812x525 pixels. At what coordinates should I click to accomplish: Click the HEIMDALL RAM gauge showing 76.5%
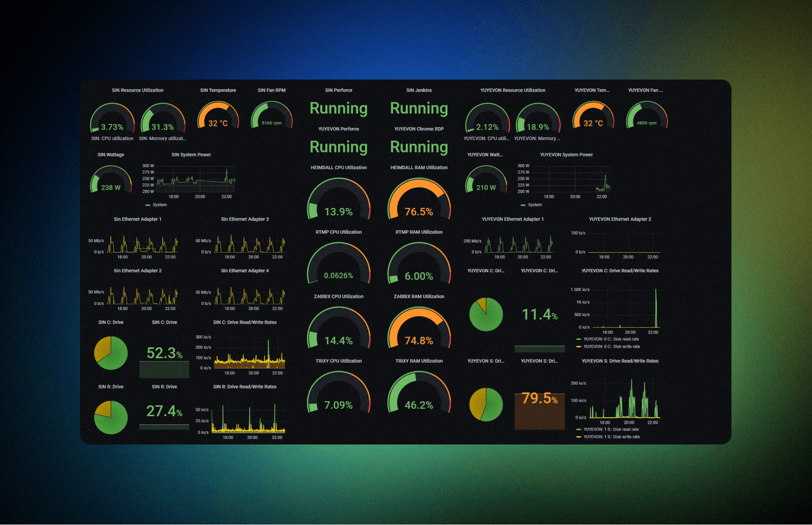[419, 199]
